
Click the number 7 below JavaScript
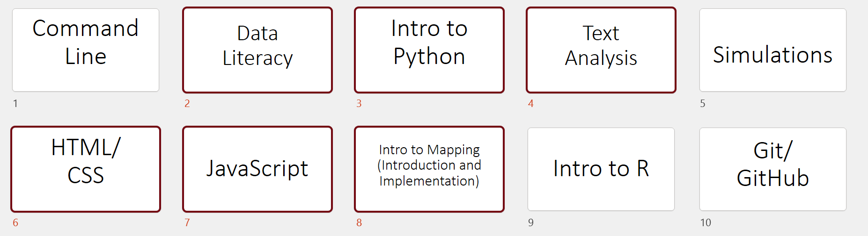click(187, 223)
